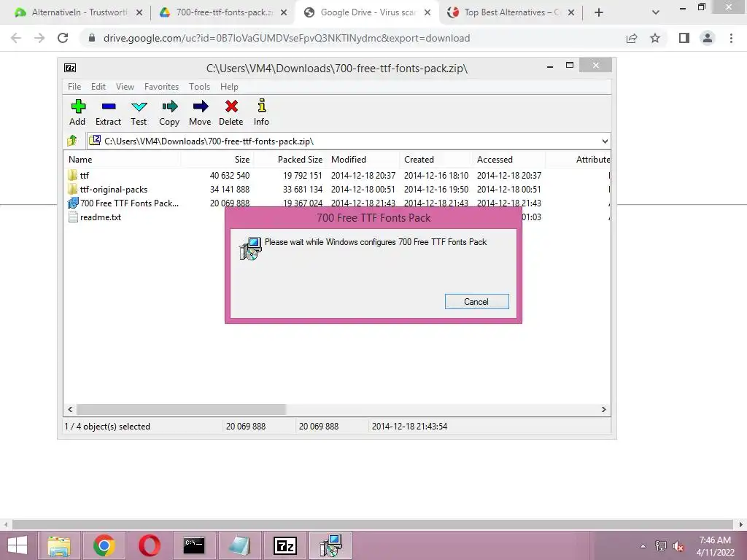Cancel the 700 Free TTF Fonts Pack installer

point(476,301)
